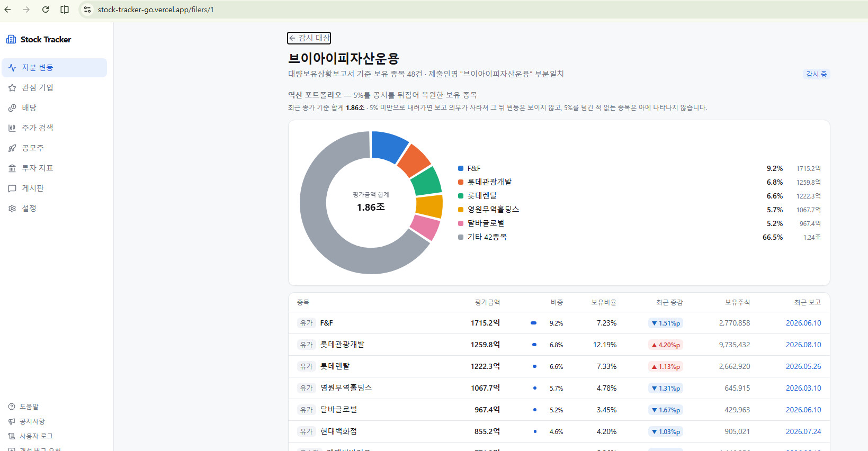
Task: Click the 관심 기업 star icon
Action: (12, 88)
